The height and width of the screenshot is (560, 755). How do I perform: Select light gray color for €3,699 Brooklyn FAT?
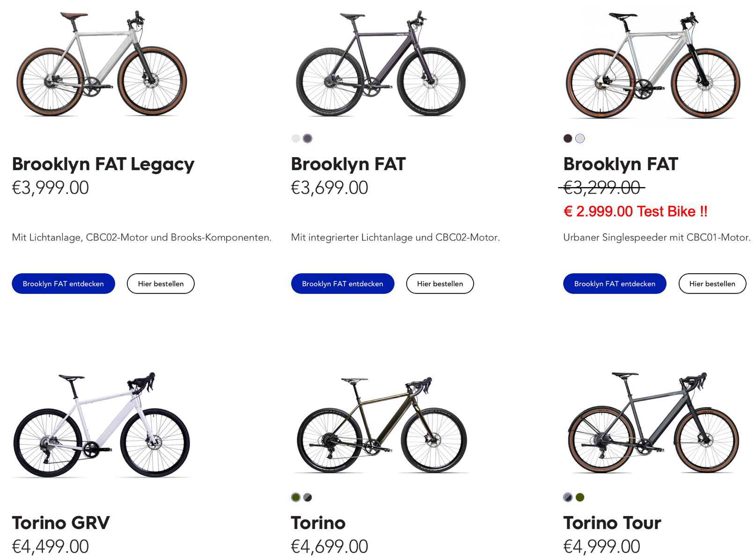pyautogui.click(x=295, y=138)
